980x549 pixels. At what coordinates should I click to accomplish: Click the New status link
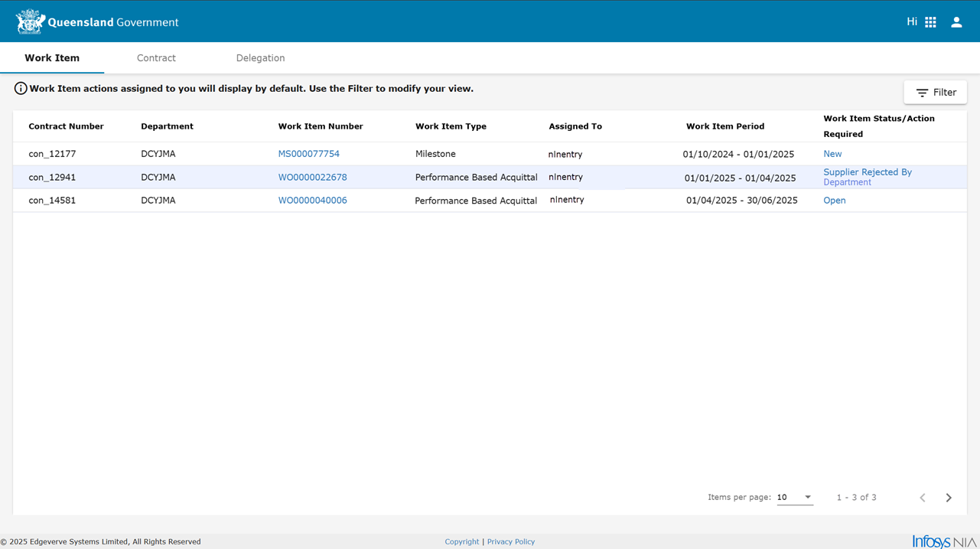[832, 154]
